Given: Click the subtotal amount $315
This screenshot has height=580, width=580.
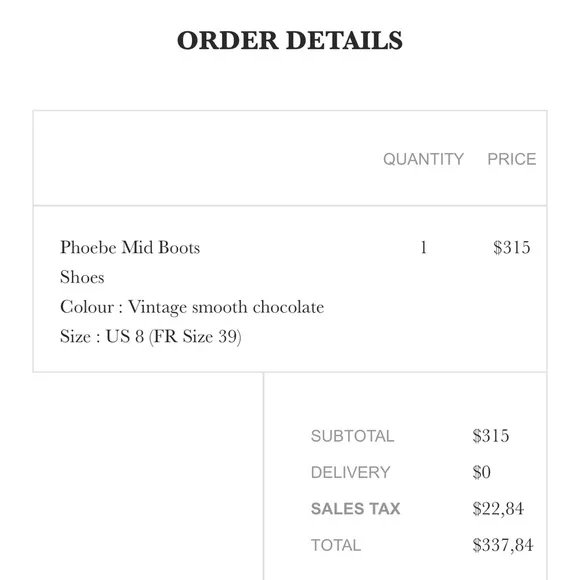Looking at the screenshot, I should (491, 436).
